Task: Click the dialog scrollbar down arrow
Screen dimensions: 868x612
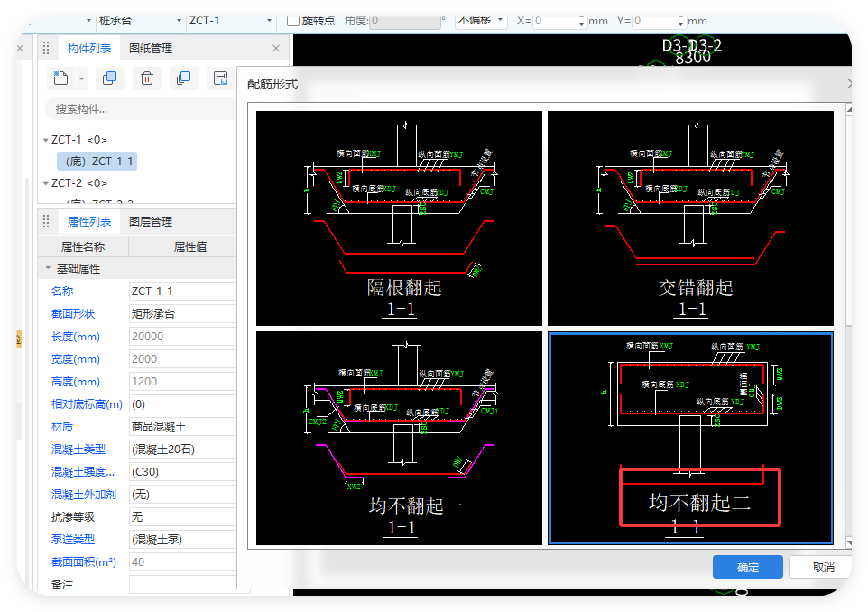Action: pyautogui.click(x=849, y=542)
